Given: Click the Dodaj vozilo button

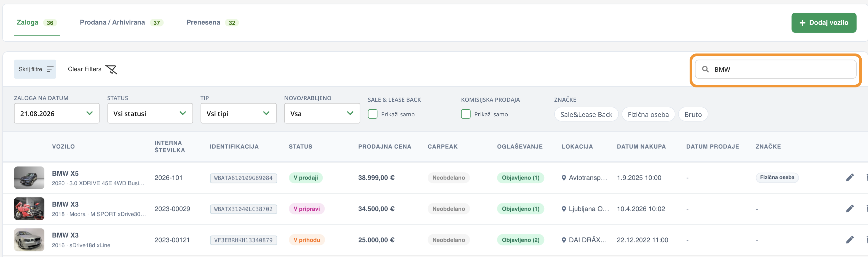Looking at the screenshot, I should click(x=824, y=23).
